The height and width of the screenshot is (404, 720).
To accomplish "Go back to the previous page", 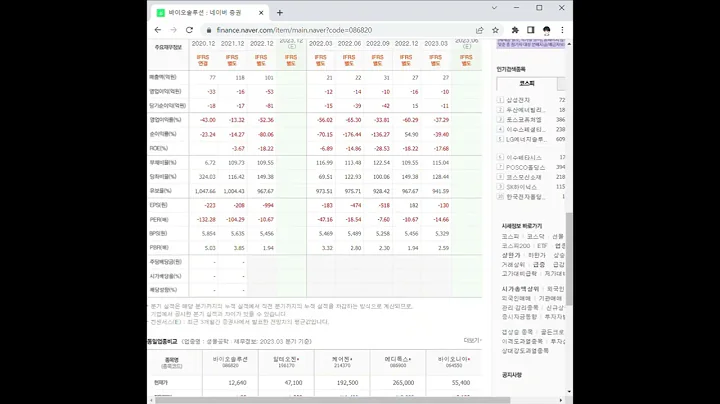I will [158, 30].
